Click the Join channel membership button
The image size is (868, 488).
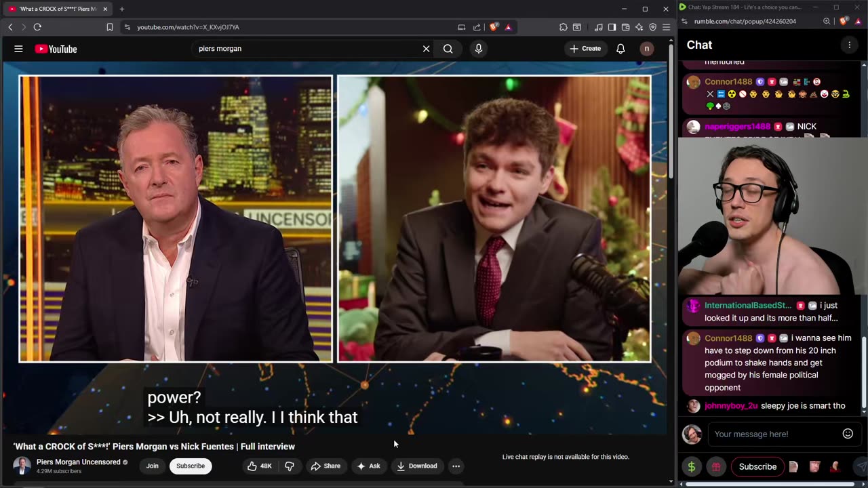(x=153, y=466)
